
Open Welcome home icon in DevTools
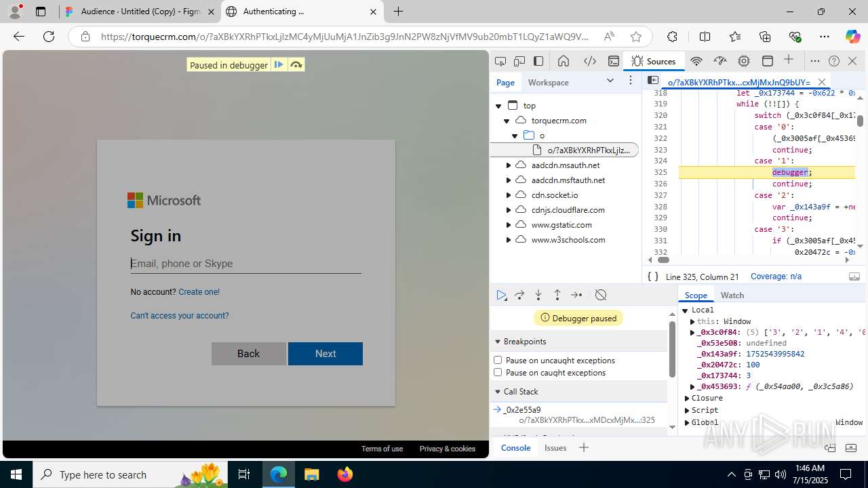point(564,61)
